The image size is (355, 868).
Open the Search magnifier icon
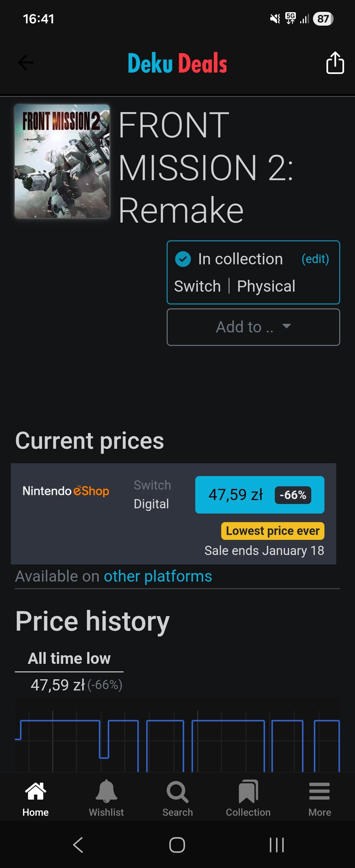point(177,791)
